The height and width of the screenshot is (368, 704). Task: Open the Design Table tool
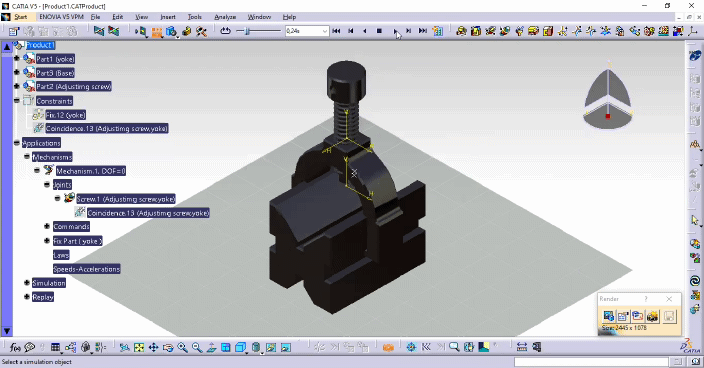tap(55, 347)
